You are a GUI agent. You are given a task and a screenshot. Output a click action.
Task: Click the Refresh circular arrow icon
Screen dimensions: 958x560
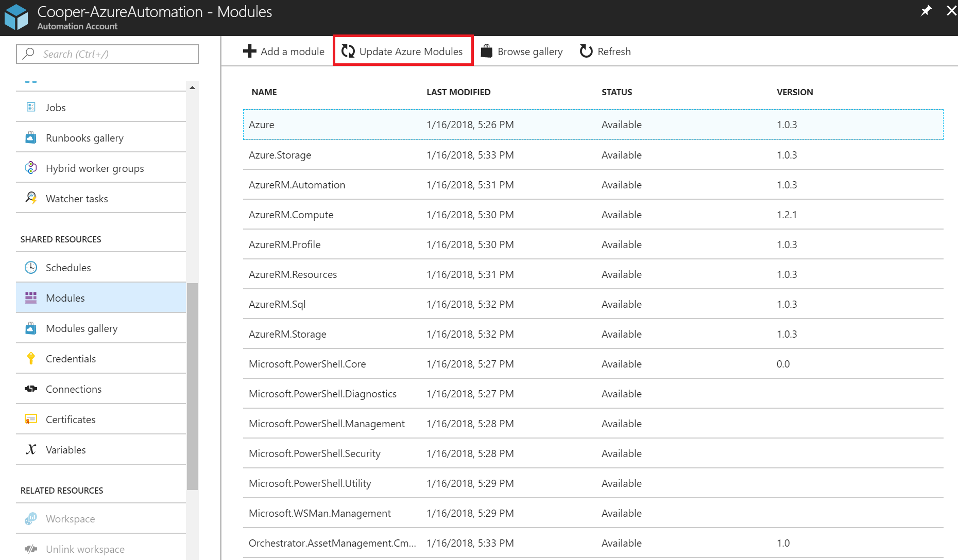586,51
